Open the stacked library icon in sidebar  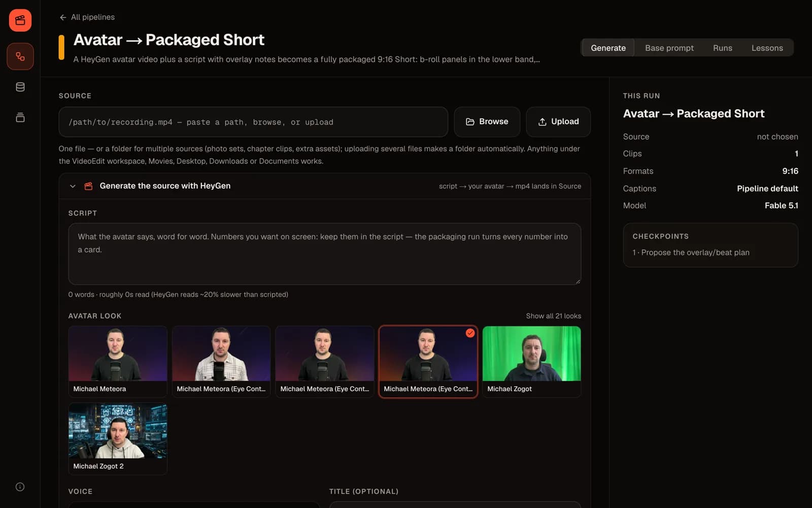(x=20, y=117)
